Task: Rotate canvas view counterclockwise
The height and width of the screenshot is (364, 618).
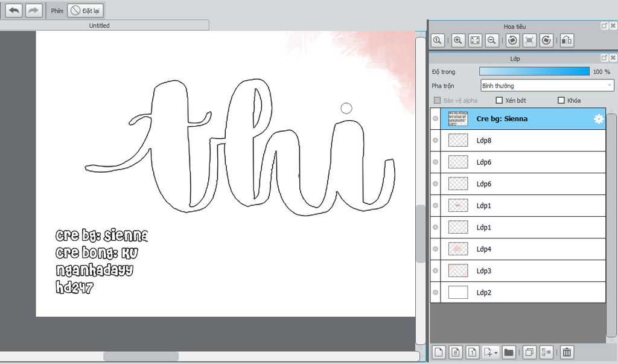Action: coord(512,40)
